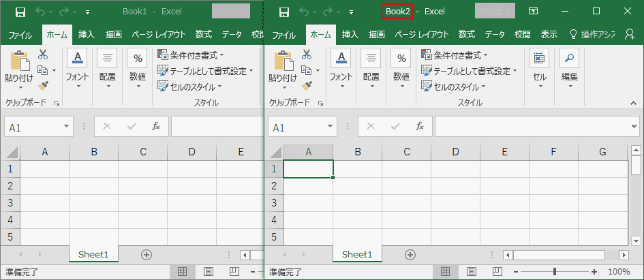Expand the formula bar in Book2
The height and width of the screenshot is (280, 644).
[636, 127]
